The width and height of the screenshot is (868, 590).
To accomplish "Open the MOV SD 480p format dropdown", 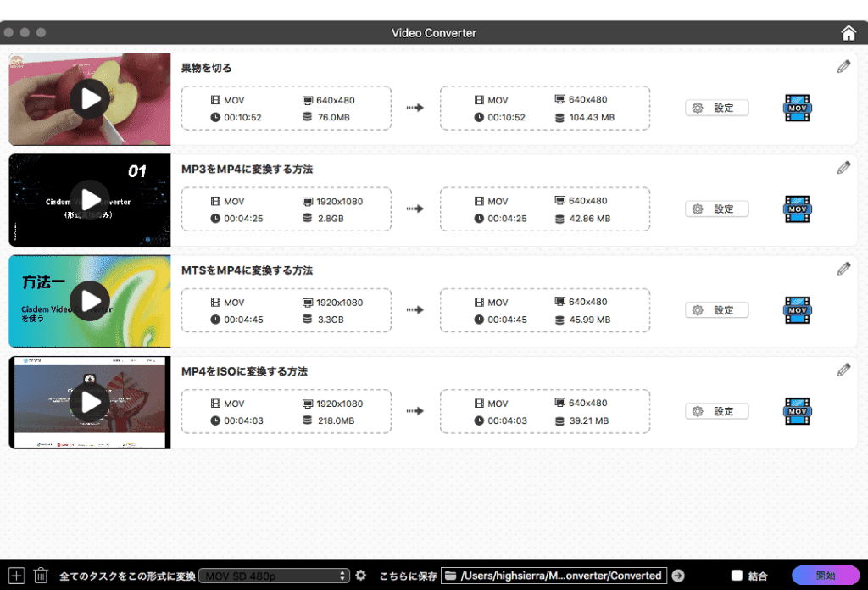I will [274, 576].
